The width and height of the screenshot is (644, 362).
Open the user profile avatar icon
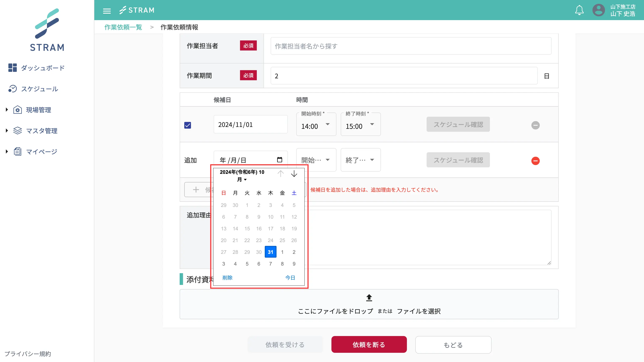click(x=599, y=10)
